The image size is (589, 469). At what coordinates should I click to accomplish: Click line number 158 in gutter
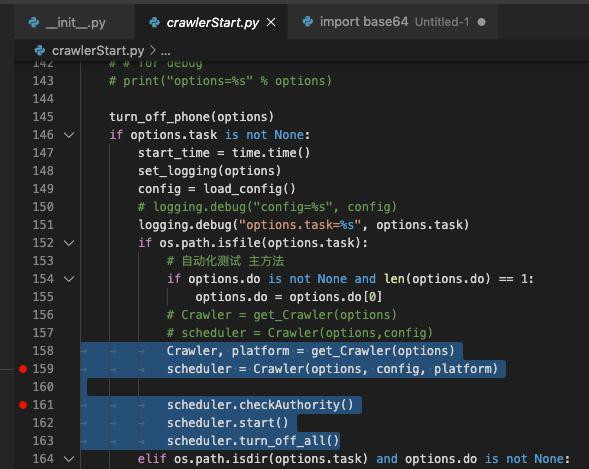[x=43, y=351]
